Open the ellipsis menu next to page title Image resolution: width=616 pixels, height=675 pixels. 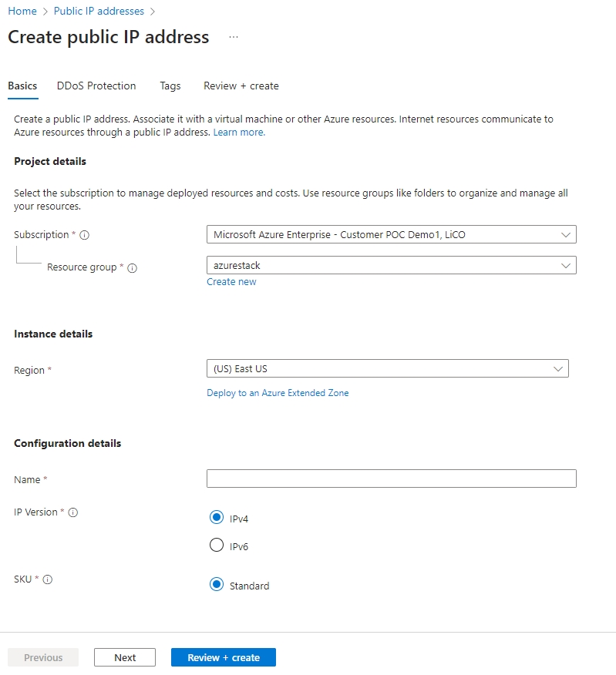pyautogui.click(x=234, y=37)
